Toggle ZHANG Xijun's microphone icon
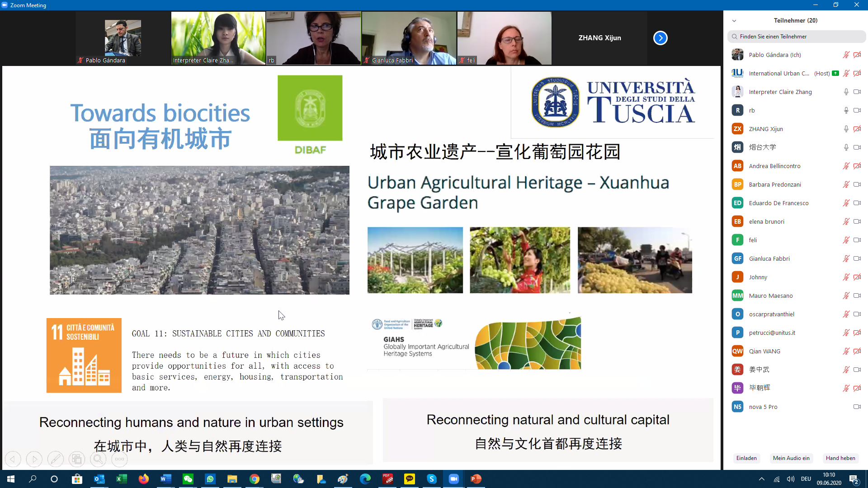The image size is (868, 488). point(846,129)
